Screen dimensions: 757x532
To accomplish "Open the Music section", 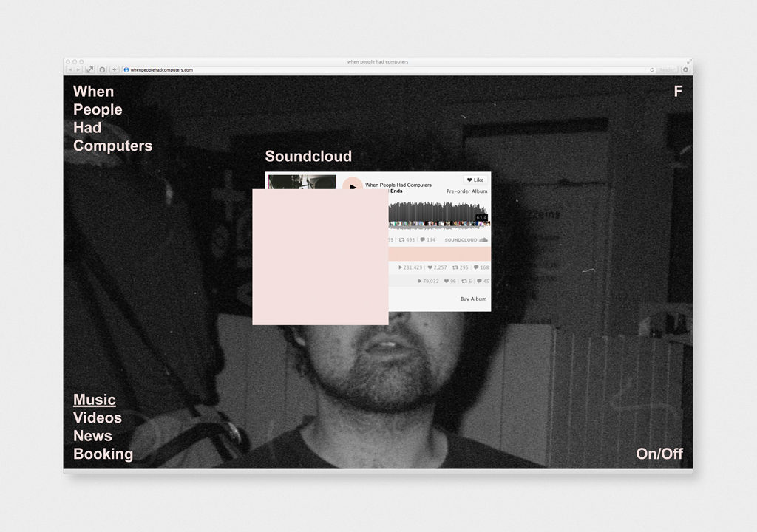I will (95, 400).
